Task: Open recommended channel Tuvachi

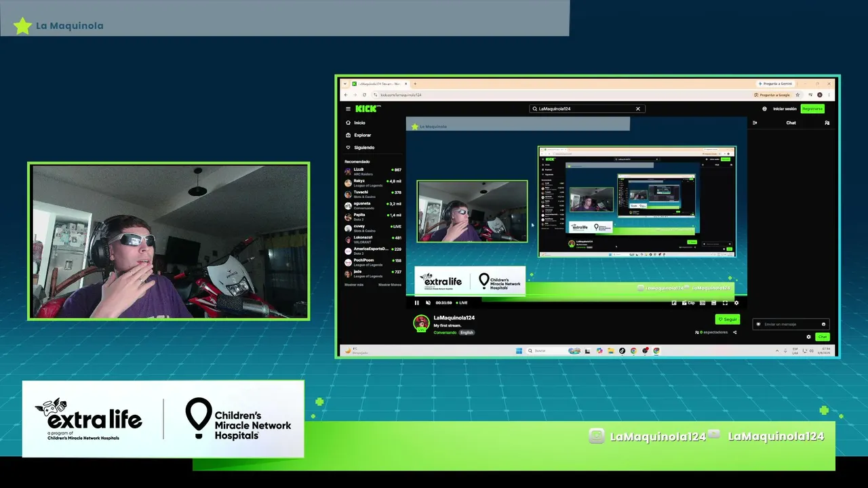Action: click(373, 194)
